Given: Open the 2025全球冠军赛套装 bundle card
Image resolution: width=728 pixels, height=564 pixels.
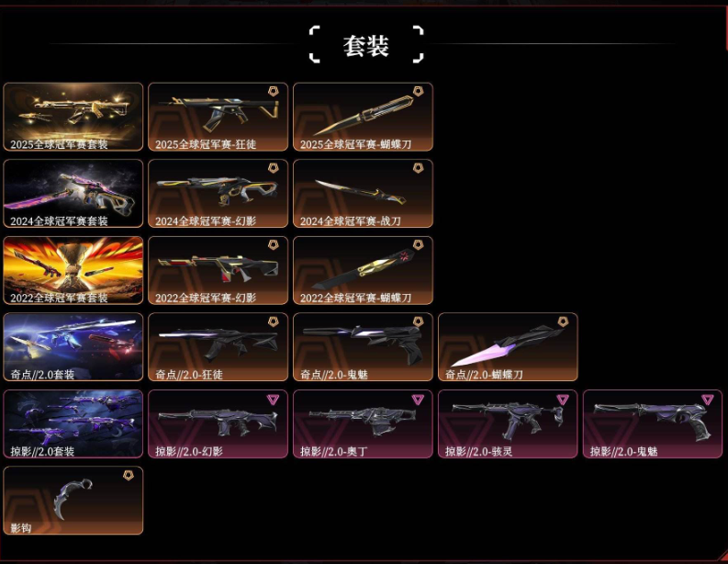Looking at the screenshot, I should pos(73,117).
